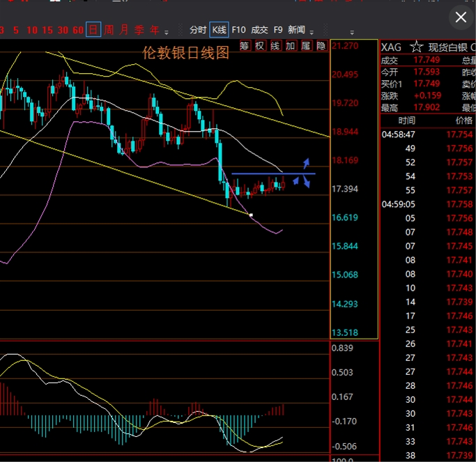Click the 0.167 MACD axis label
This screenshot has height=462, width=476.
[342, 396]
